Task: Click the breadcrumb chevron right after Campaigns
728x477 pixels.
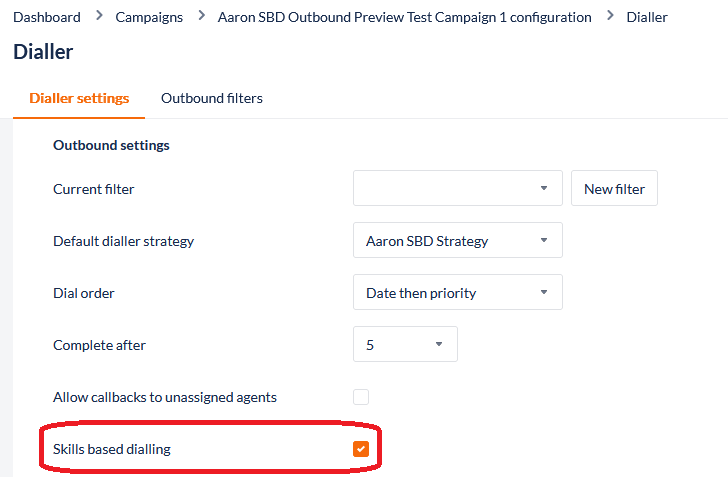Action: (x=200, y=16)
